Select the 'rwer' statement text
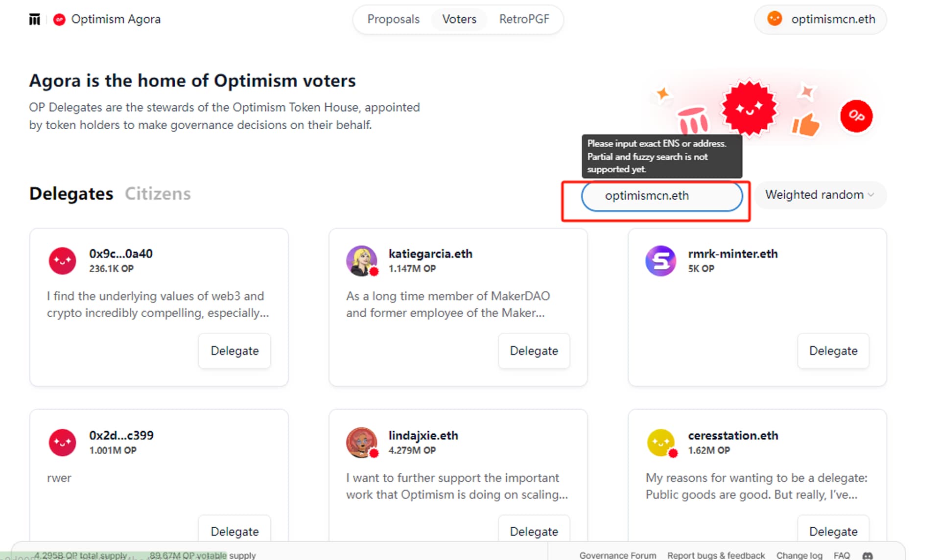 tap(59, 478)
